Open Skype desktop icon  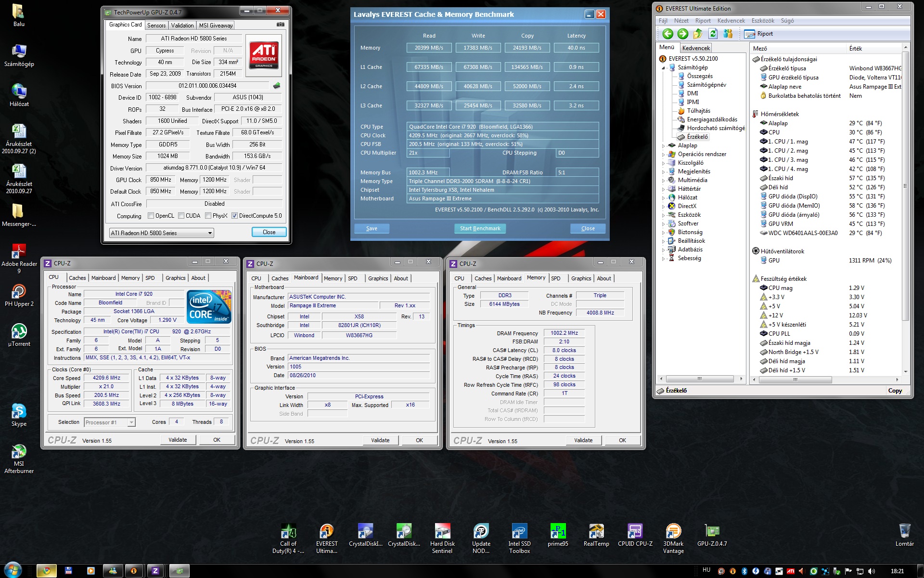pyautogui.click(x=19, y=415)
